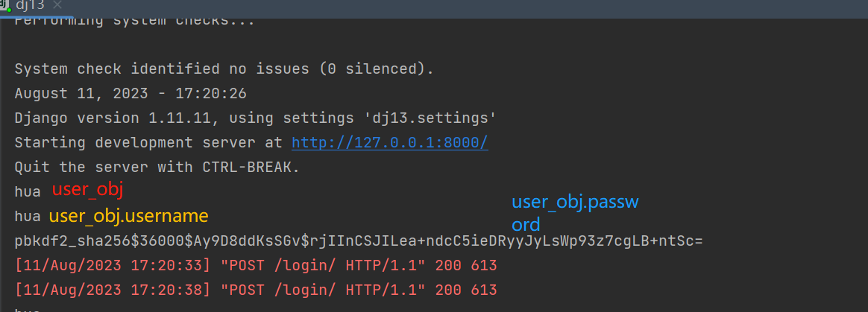
Task: Open the http://127.0.0.1:8000/ server link
Action: [389, 142]
